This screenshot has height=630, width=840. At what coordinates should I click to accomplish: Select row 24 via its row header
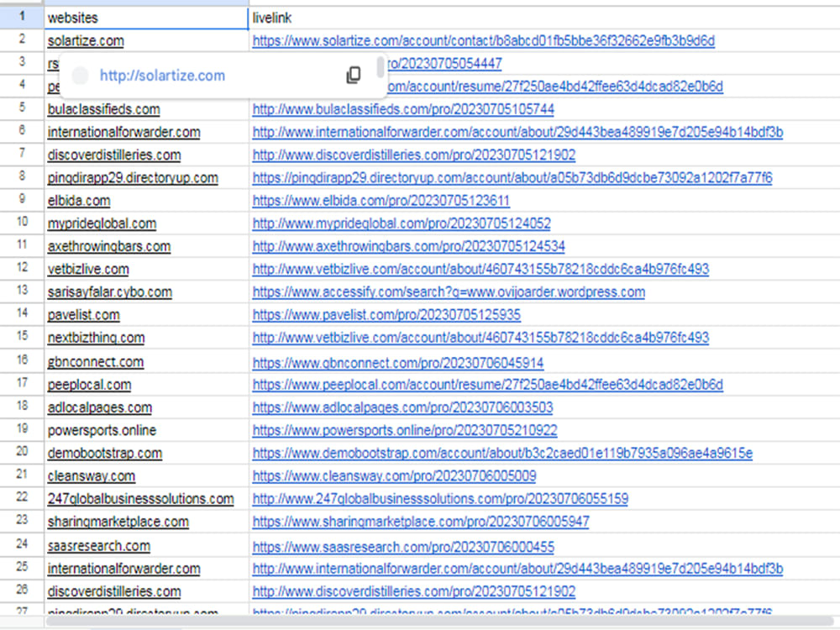click(x=22, y=544)
